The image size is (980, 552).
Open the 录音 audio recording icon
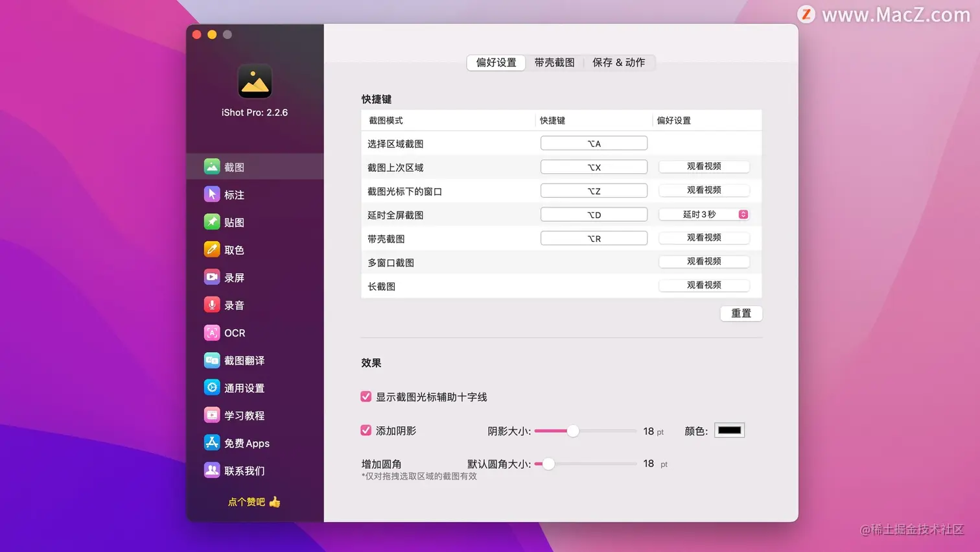212,305
